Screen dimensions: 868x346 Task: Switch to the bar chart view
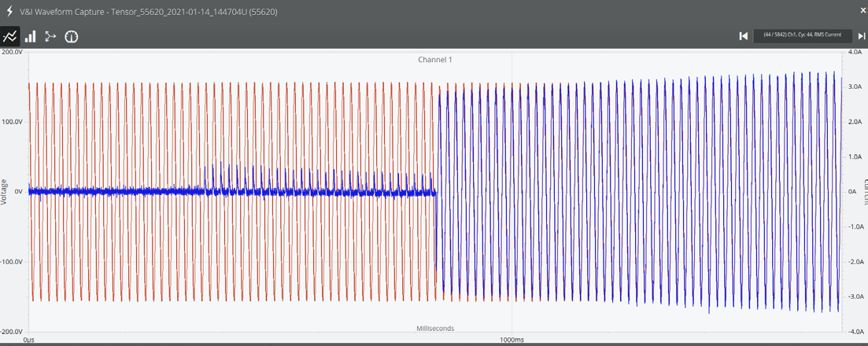click(x=31, y=36)
